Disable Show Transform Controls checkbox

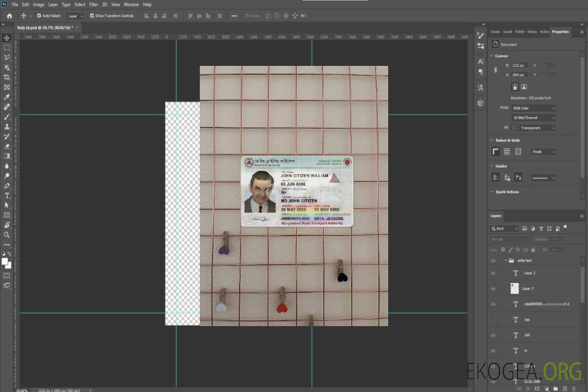[91, 16]
